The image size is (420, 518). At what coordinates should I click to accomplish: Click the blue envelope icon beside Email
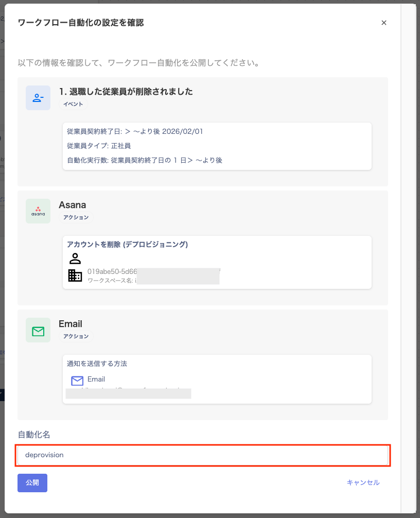click(x=77, y=381)
